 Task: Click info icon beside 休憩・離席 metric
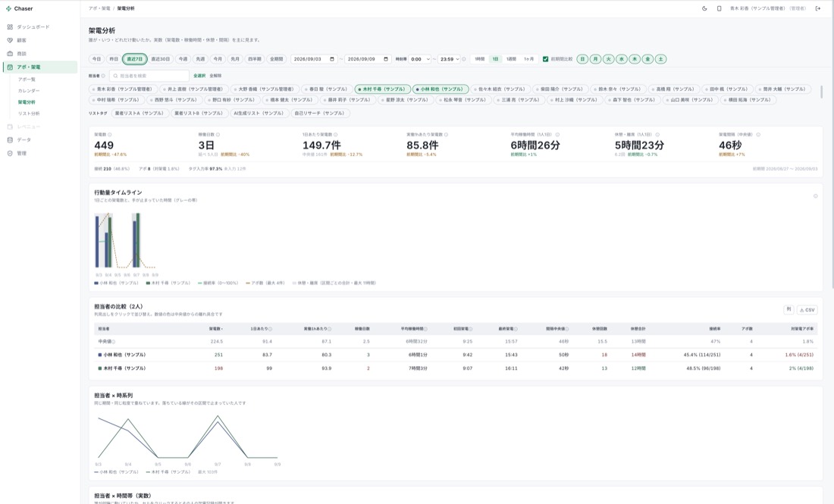pos(657,135)
